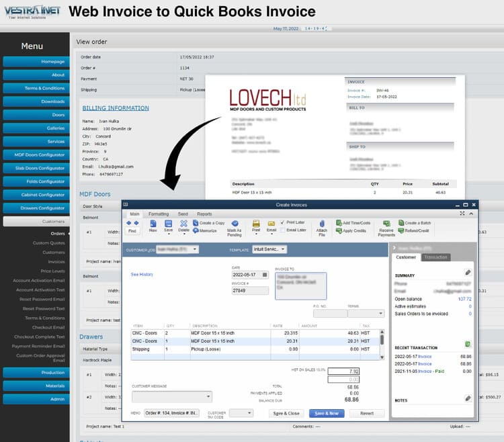The height and width of the screenshot is (442, 504).
Task: Expand the Save button dropdown arrow
Action: (169, 234)
